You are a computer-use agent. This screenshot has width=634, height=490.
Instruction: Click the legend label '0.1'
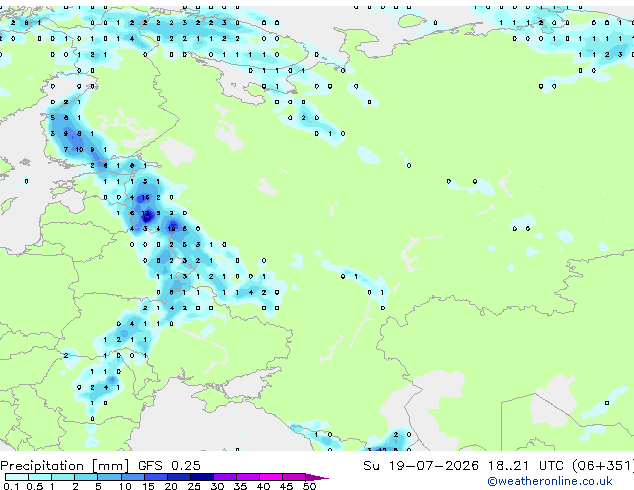11,486
